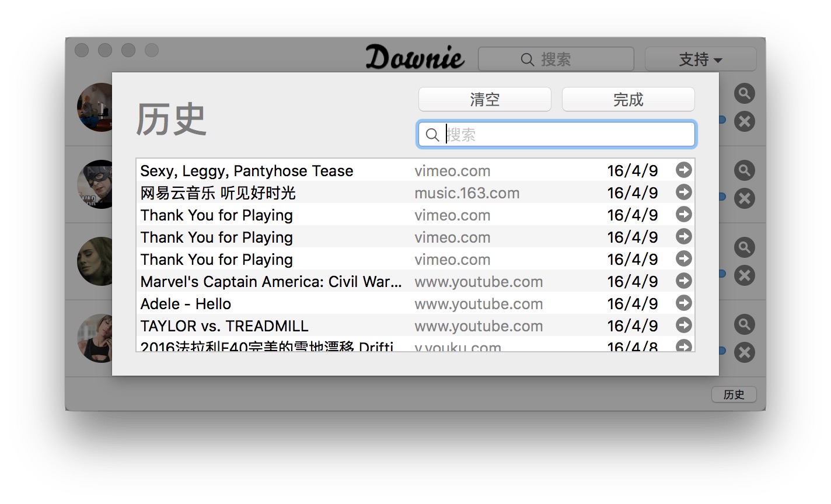Click arrow icon on Adele - Hello row
This screenshot has height=504, width=831.
(683, 303)
